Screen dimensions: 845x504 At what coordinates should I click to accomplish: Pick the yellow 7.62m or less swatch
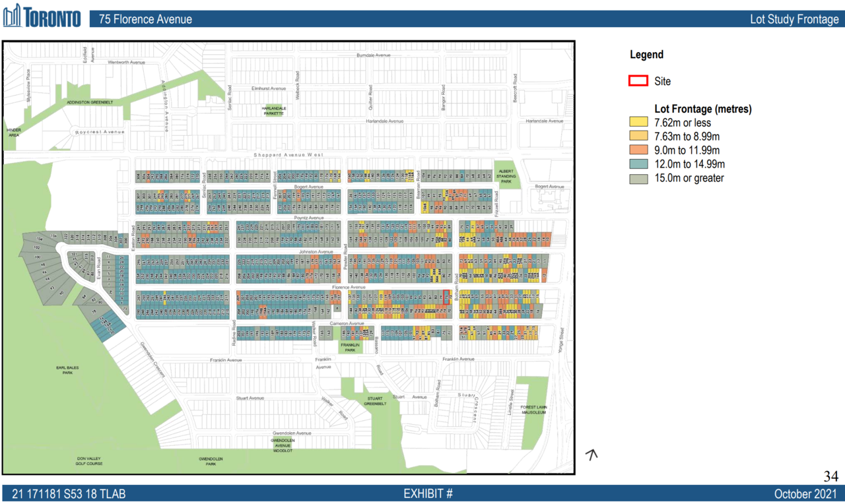[x=638, y=123]
